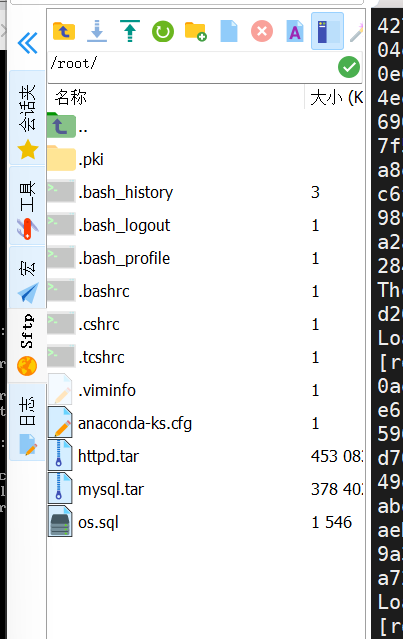Viewport: 403px width, 639px height.
Task: Refresh the current folder
Action: point(163,31)
